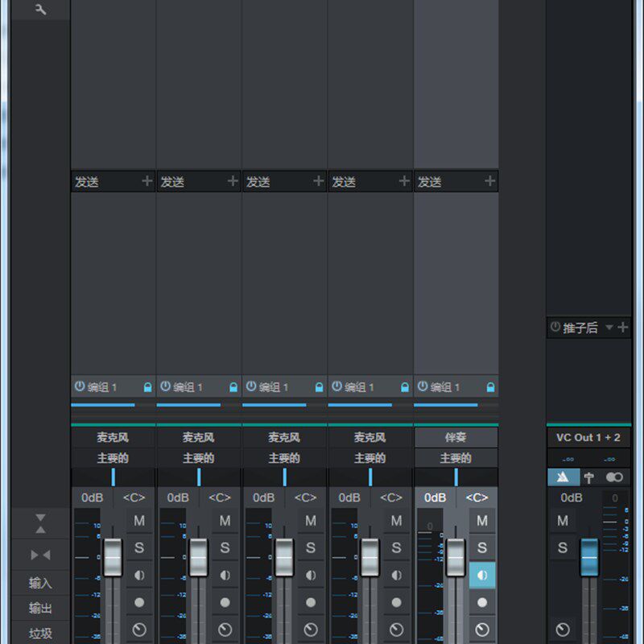Click the 伴奏 channel volume fader
The width and height of the screenshot is (644, 644).
click(456, 558)
